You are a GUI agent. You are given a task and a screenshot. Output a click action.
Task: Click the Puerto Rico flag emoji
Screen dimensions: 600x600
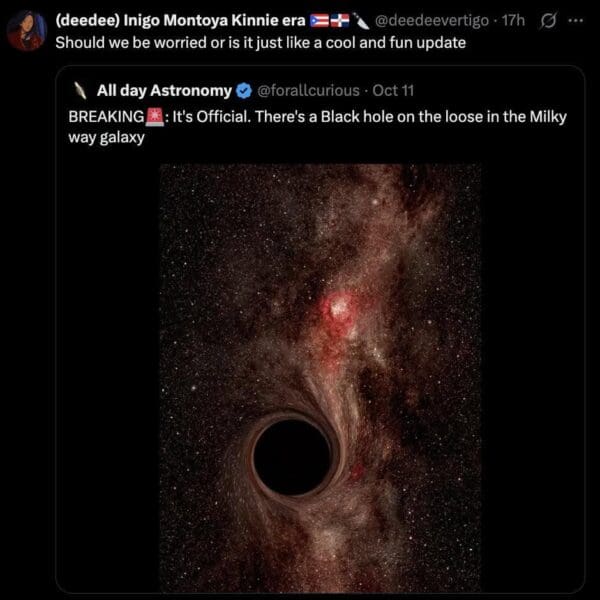coord(319,21)
